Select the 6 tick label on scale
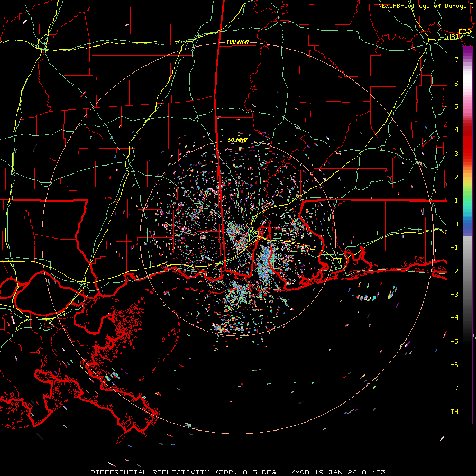Image resolution: width=476 pixels, height=476 pixels. click(456, 83)
